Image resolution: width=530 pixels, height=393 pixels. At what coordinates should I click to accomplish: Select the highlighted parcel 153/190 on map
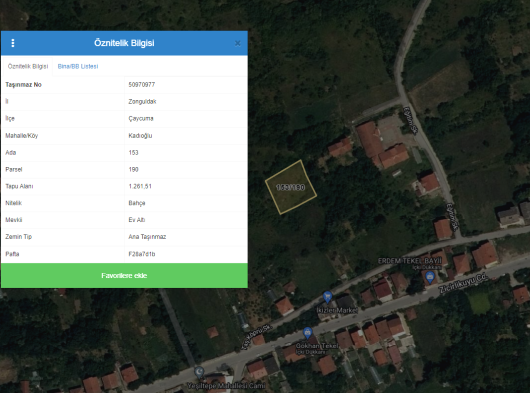point(291,187)
